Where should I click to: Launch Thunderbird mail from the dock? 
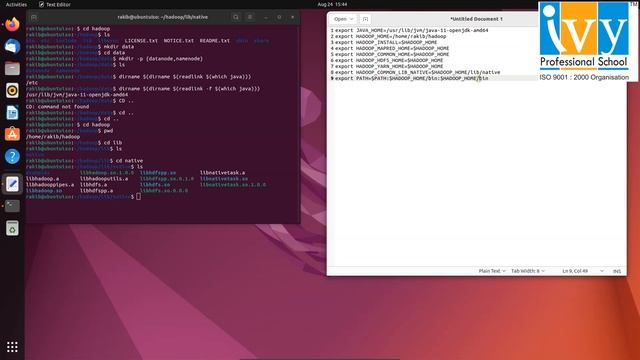[x=12, y=46]
